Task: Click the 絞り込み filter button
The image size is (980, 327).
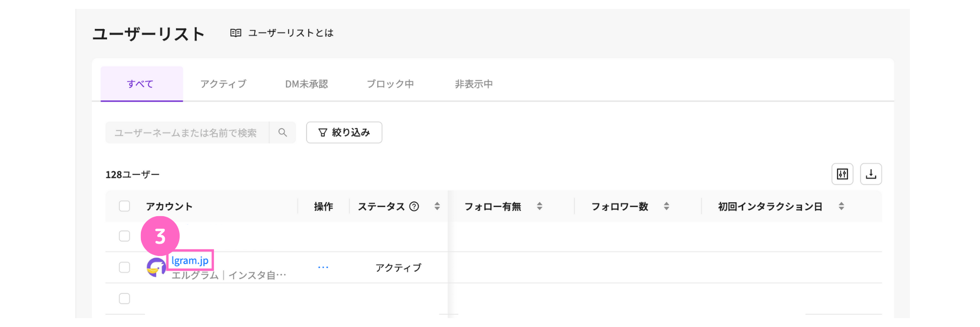Action: click(x=344, y=133)
